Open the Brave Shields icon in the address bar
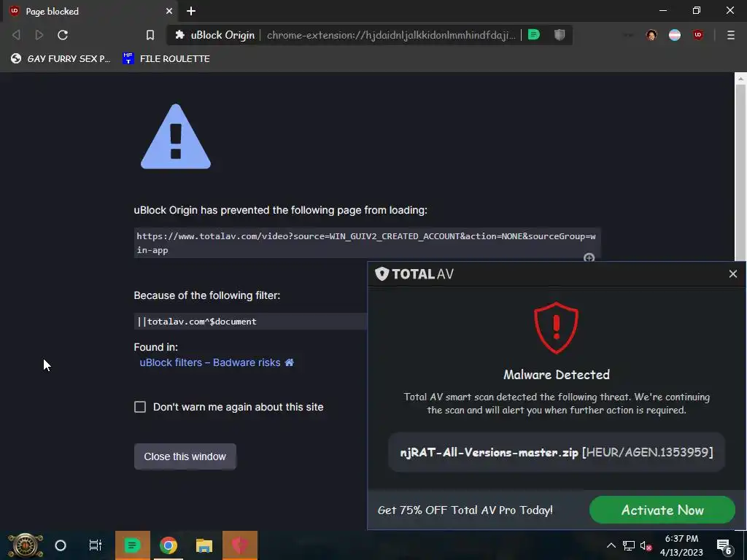 tap(560, 35)
